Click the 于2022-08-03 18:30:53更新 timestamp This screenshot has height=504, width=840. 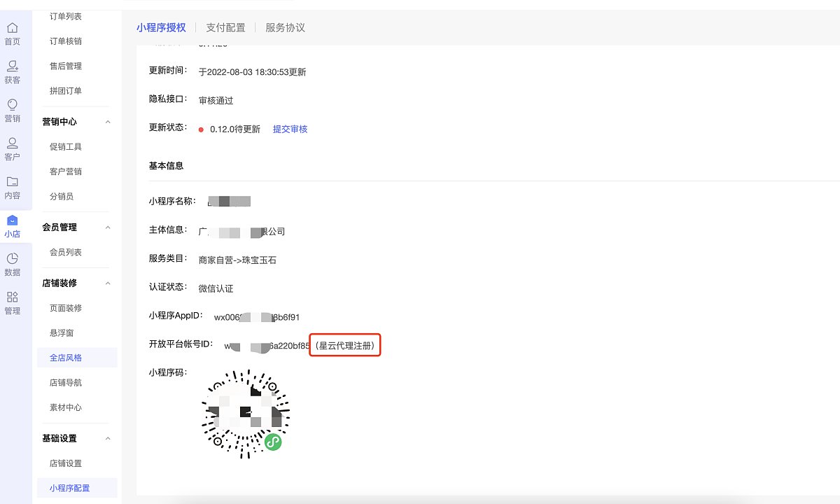pos(252,72)
